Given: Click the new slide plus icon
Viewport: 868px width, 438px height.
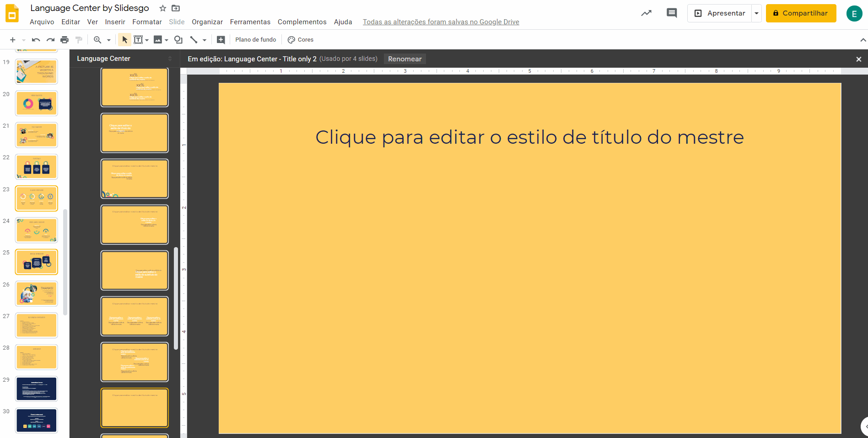Looking at the screenshot, I should tap(13, 40).
